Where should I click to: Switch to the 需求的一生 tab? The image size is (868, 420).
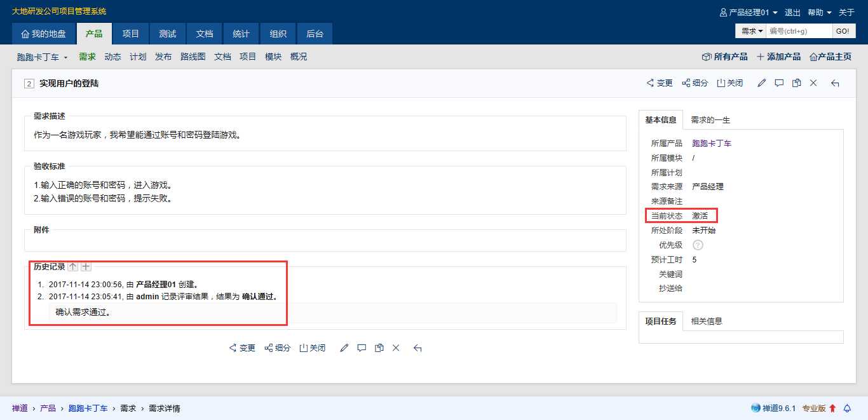click(x=710, y=120)
